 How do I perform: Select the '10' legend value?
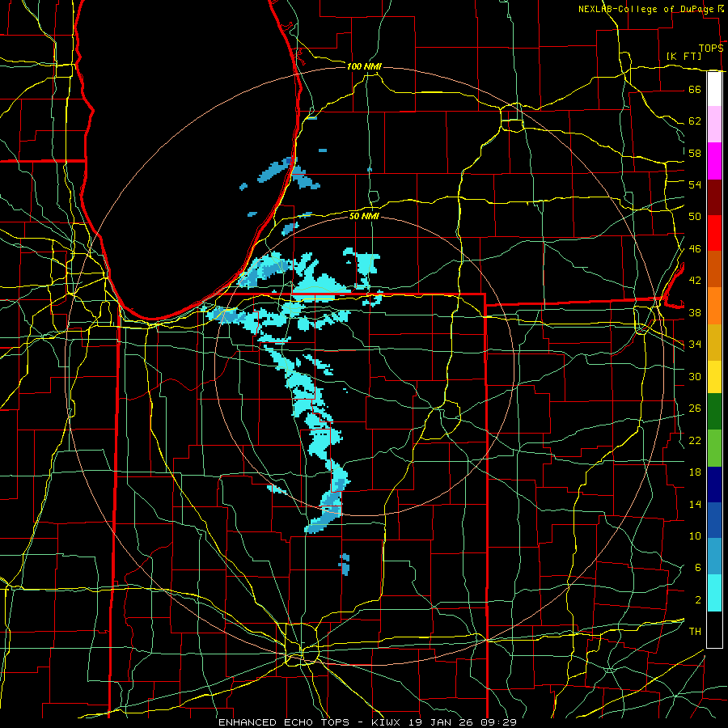pos(695,536)
